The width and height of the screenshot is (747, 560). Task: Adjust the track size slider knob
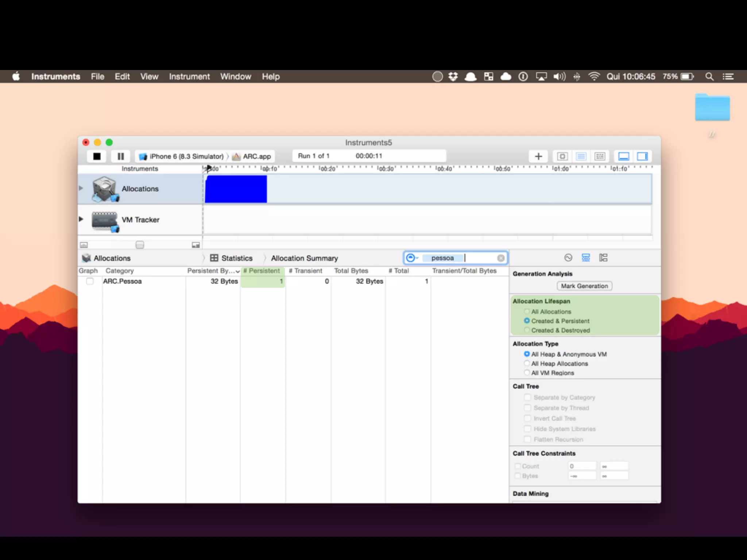pyautogui.click(x=140, y=245)
